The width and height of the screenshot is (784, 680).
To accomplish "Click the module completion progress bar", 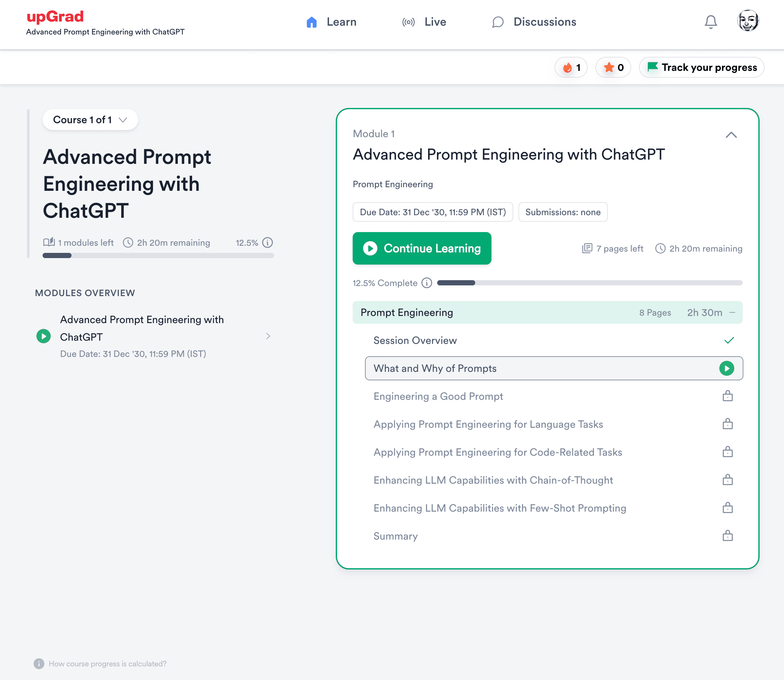I will tap(589, 283).
